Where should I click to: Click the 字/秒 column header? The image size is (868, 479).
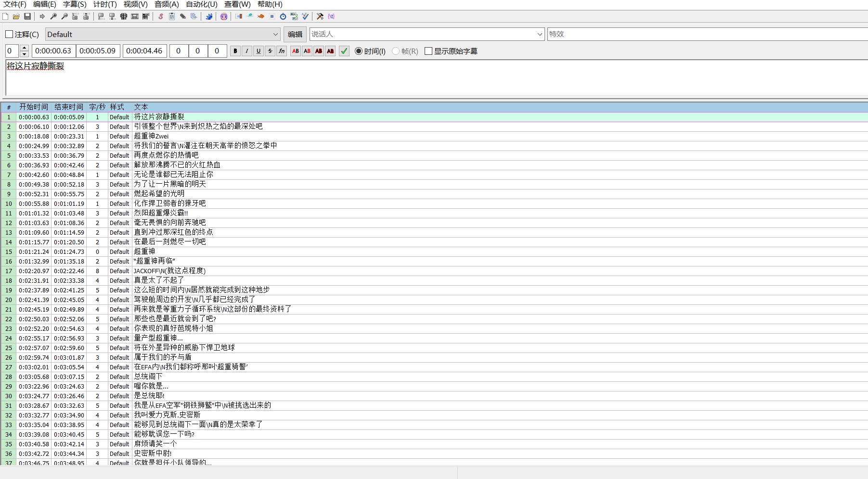(97, 107)
